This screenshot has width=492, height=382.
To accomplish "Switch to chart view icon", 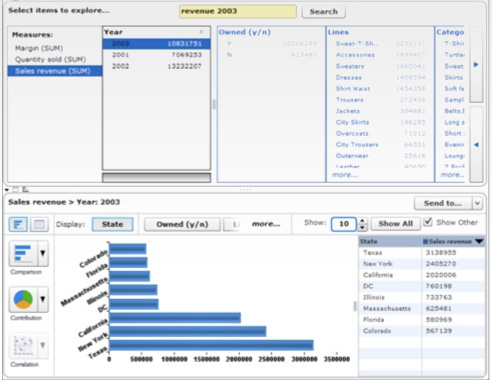I will (x=18, y=224).
